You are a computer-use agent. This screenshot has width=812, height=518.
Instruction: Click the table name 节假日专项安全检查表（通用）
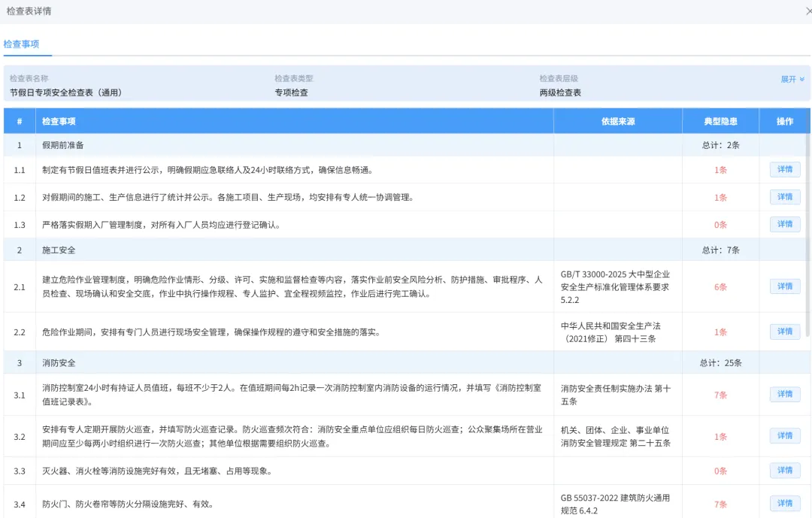click(x=65, y=92)
